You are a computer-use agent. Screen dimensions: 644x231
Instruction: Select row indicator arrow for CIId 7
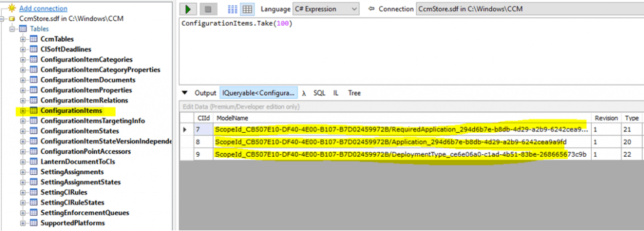[x=187, y=130]
